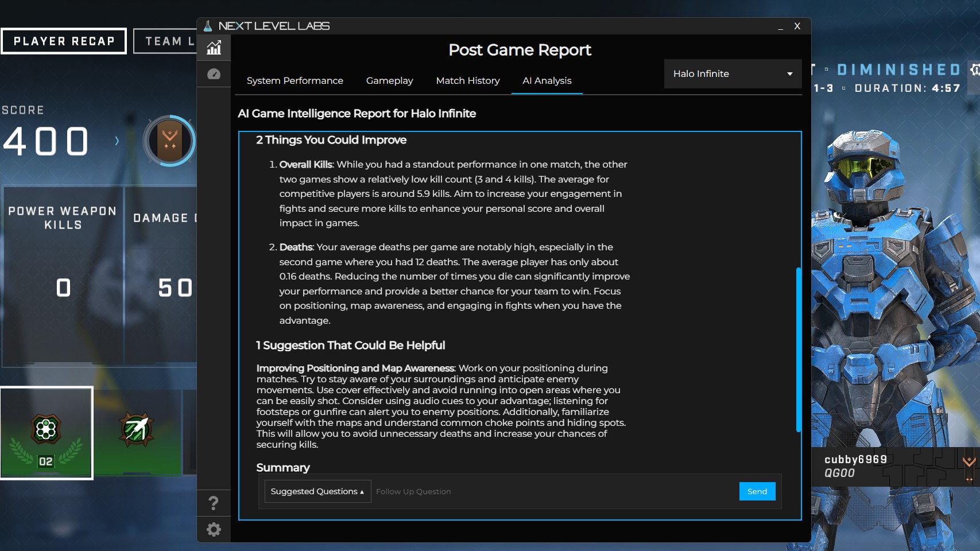Click 'Improving Positioning and Map Awareness' text
The image size is (980, 551).
355,368
